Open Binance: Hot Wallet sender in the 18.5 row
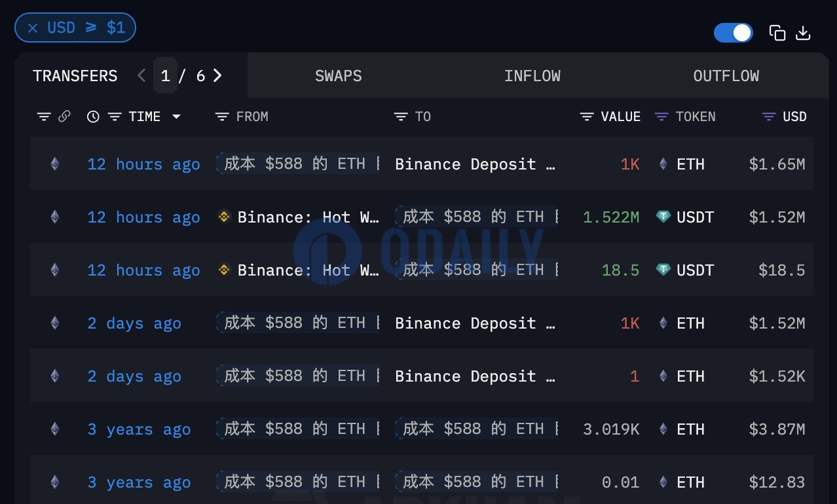The image size is (837, 504). (x=308, y=270)
